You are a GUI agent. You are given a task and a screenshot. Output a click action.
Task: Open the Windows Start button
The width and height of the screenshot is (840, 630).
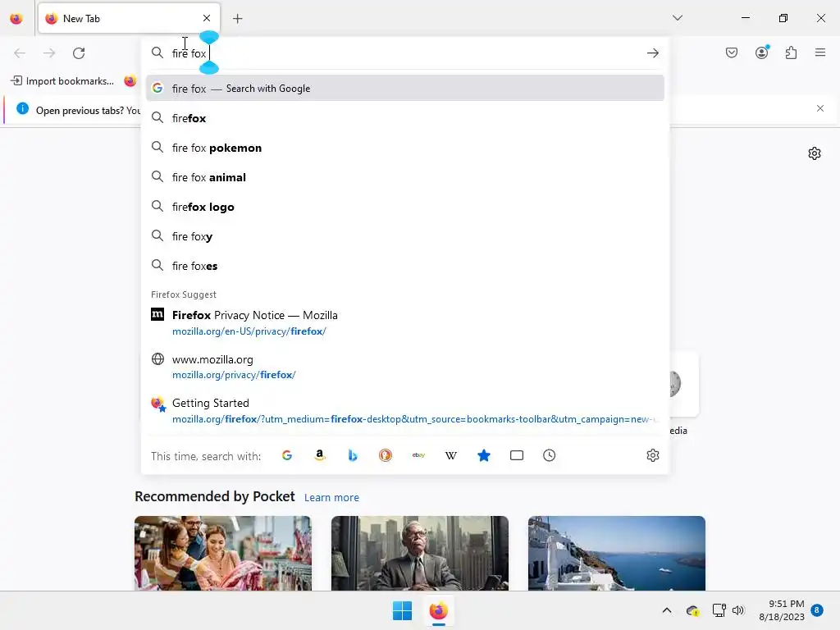[x=402, y=610]
